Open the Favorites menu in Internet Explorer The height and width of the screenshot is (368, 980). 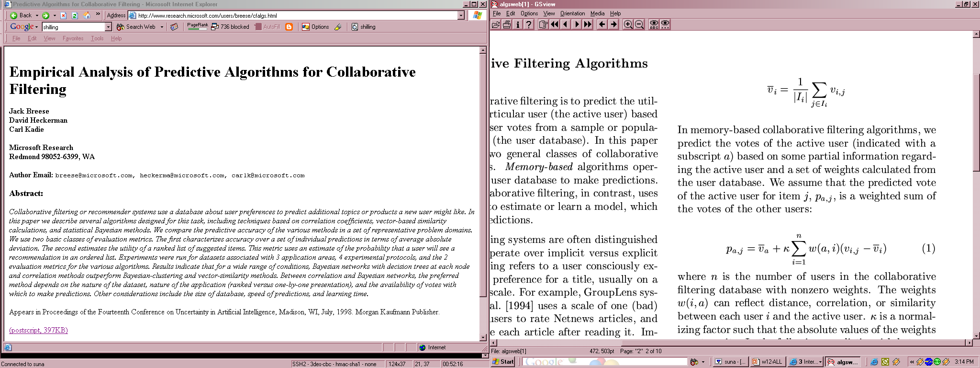point(73,38)
